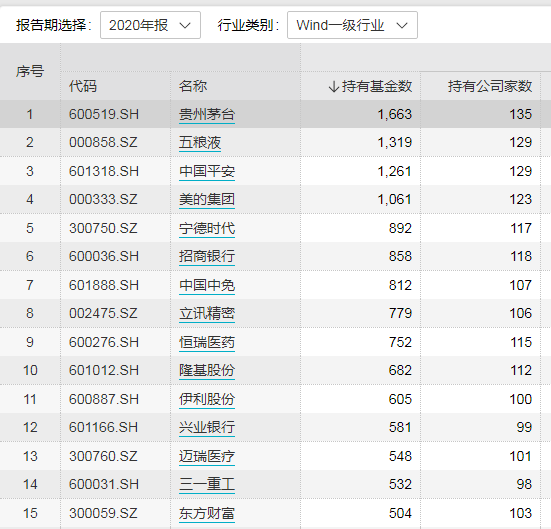Click fund count value 532

[x=400, y=484]
